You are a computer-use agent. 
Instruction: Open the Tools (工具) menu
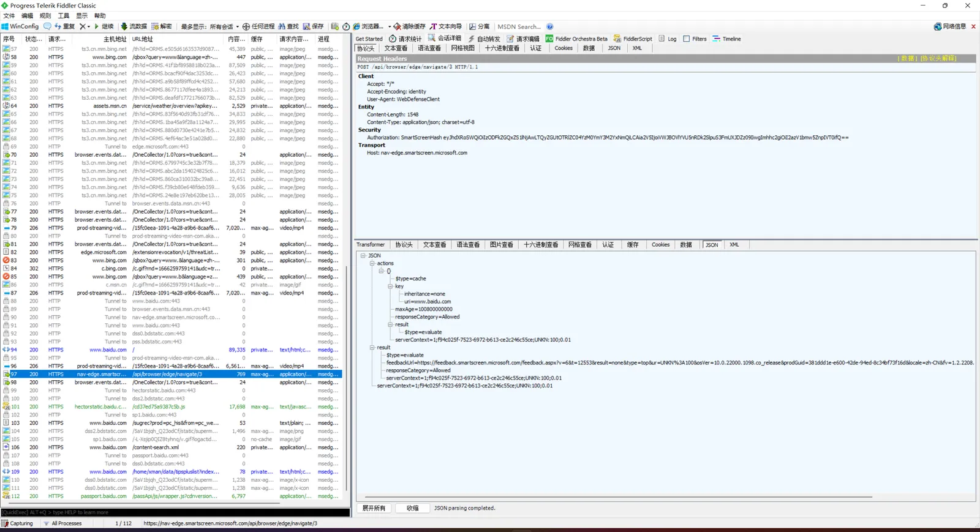pyautogui.click(x=64, y=16)
